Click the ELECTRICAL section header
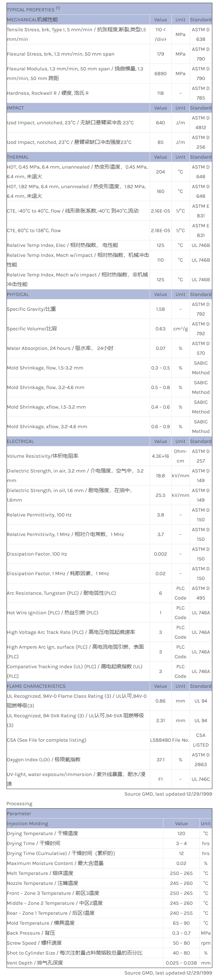The height and width of the screenshot is (980, 213). [20, 441]
